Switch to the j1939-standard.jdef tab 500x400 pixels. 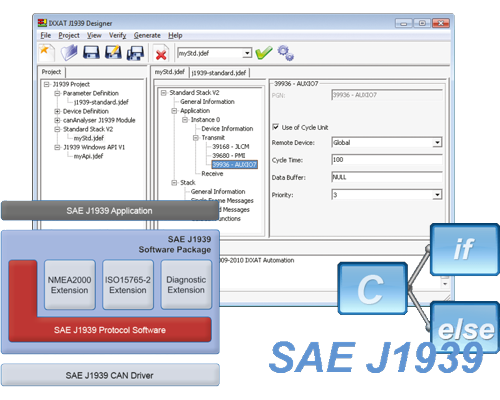tap(219, 73)
